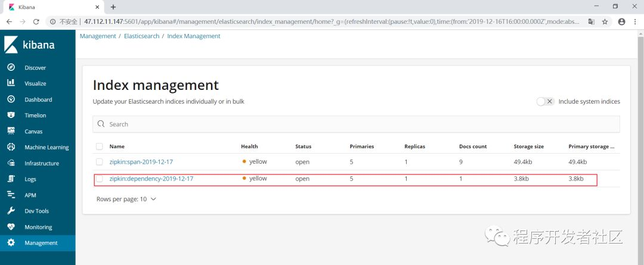Image resolution: width=644 pixels, height=265 pixels.
Task: Sort by Primaries column header
Action: coord(362,146)
